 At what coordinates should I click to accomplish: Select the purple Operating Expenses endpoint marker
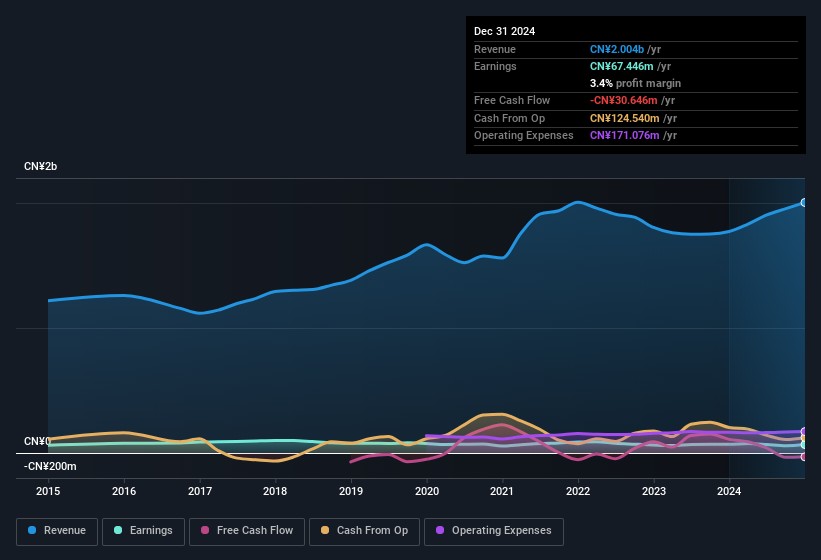pos(804,432)
